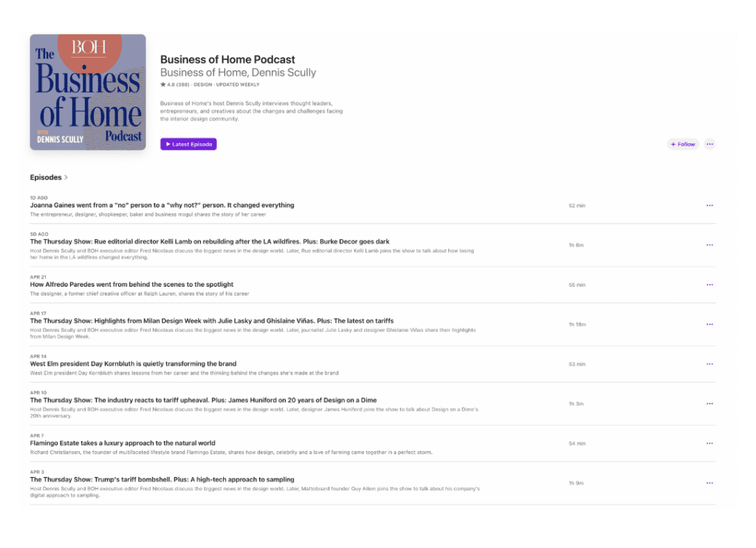Viewport: 756px width, 548px height.
Task: Open How Alfredo Paredes episode title
Action: pos(131,284)
